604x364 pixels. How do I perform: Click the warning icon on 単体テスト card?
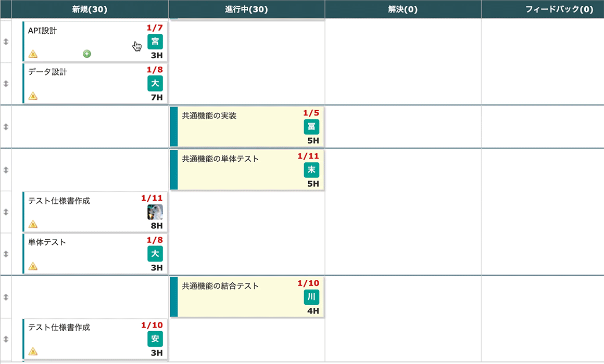[x=33, y=266]
